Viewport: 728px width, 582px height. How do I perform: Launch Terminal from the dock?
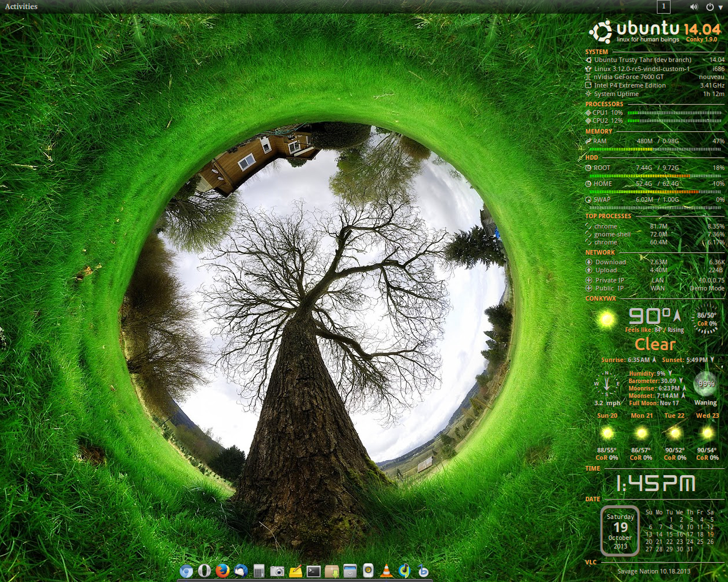313,571
